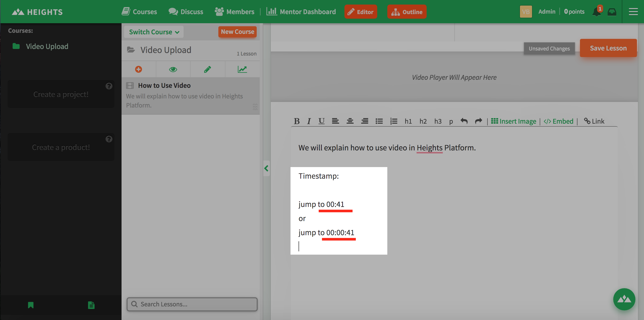Click the 'jump to 00:00:41' line

tap(327, 232)
